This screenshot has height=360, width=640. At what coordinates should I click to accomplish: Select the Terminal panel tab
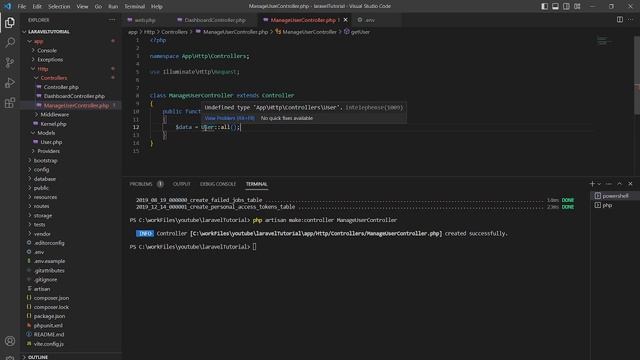point(257,184)
